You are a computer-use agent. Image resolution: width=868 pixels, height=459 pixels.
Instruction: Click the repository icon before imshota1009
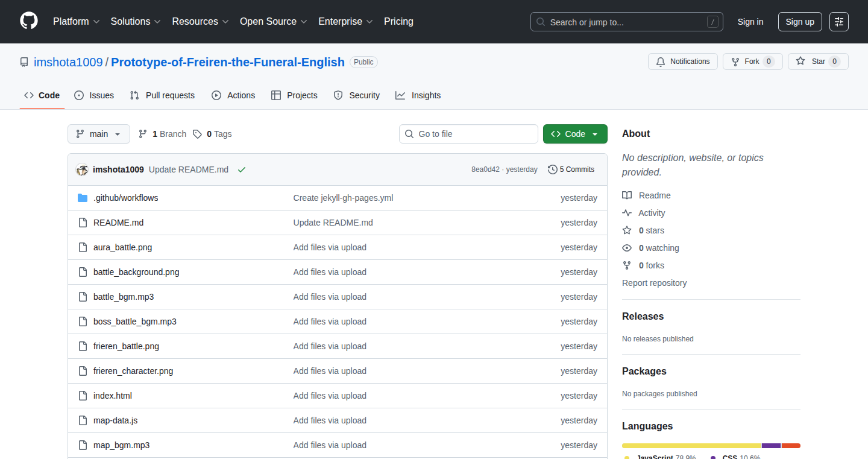24,62
